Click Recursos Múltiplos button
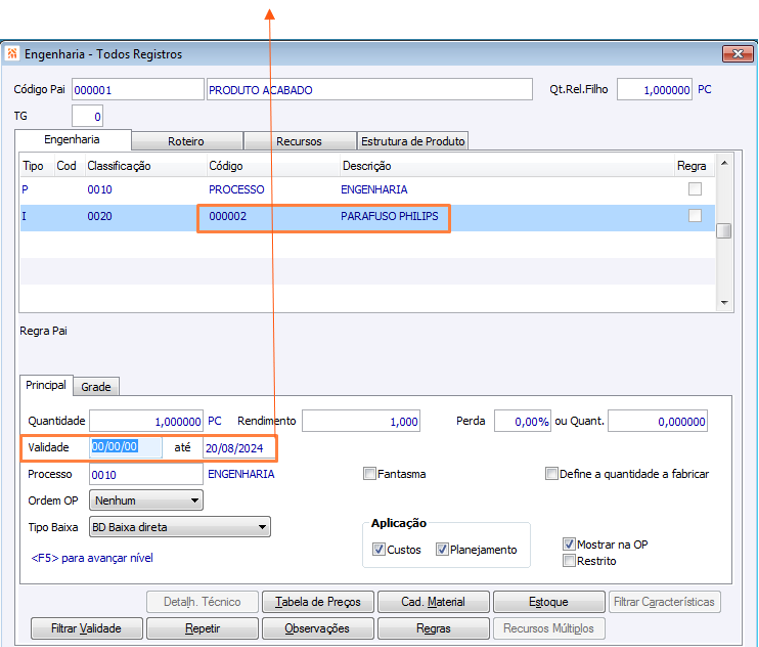759x647 pixels. pyautogui.click(x=549, y=628)
